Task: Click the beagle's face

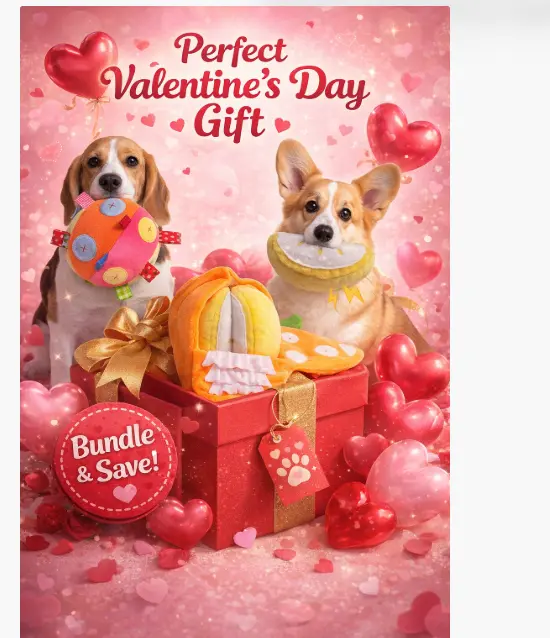Action: pyautogui.click(x=111, y=171)
